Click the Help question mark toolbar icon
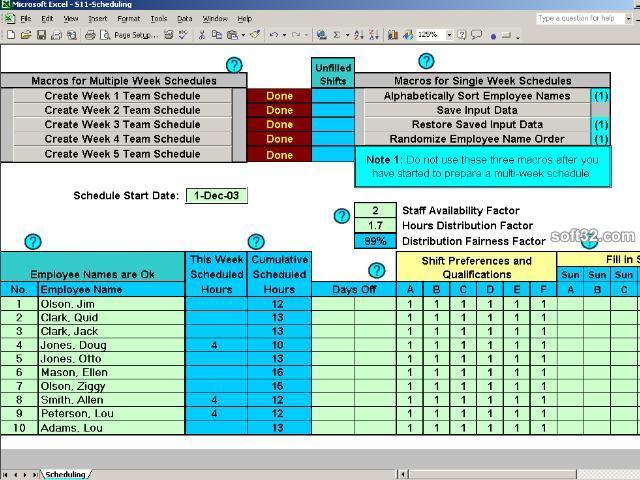640x480 pixels. [x=462, y=35]
